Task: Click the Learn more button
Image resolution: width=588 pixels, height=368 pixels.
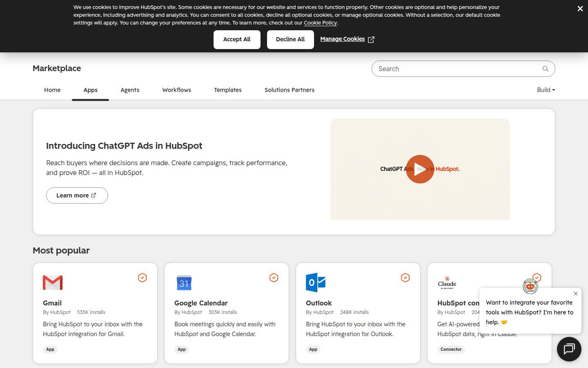Action: [x=77, y=195]
